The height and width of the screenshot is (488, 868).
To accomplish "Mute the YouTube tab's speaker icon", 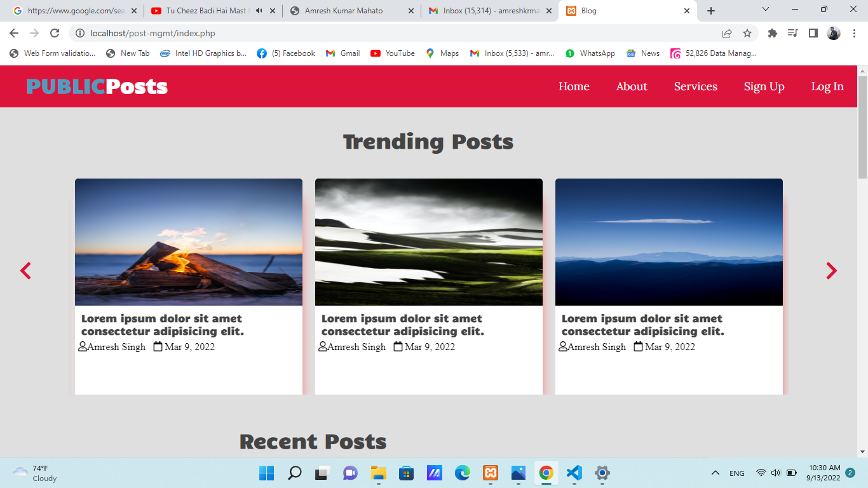I will (x=259, y=11).
